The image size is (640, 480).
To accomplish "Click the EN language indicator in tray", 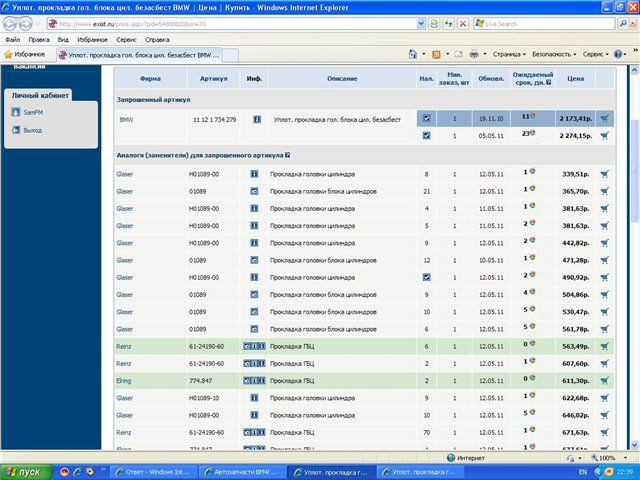I will click(582, 472).
